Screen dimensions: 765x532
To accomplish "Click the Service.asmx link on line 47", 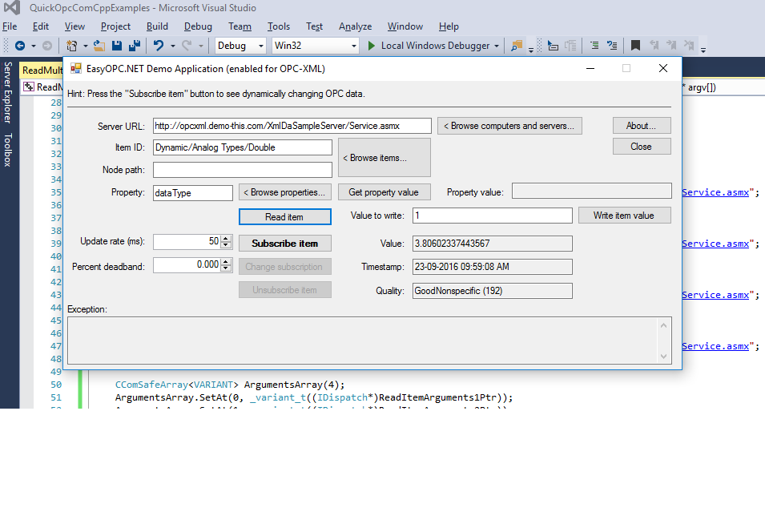I will coord(715,346).
